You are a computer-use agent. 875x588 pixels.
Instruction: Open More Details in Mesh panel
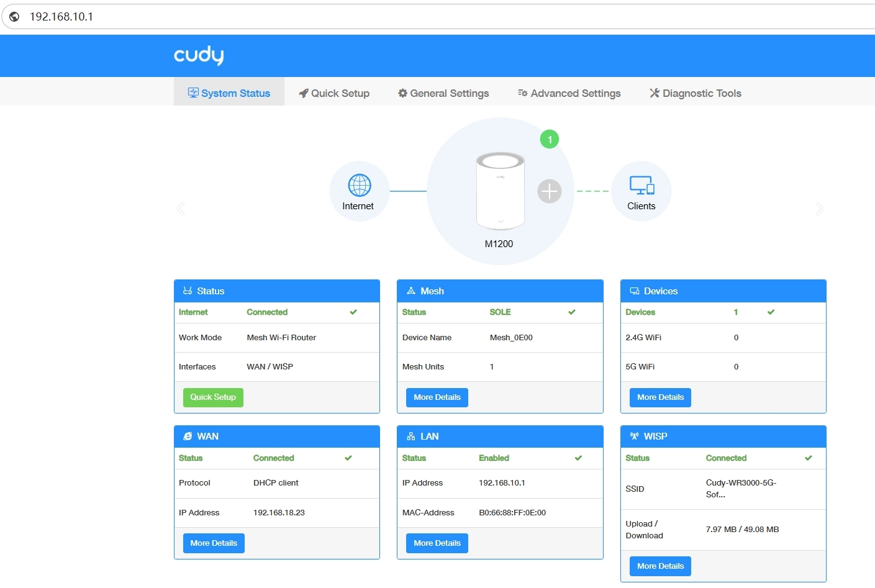437,397
